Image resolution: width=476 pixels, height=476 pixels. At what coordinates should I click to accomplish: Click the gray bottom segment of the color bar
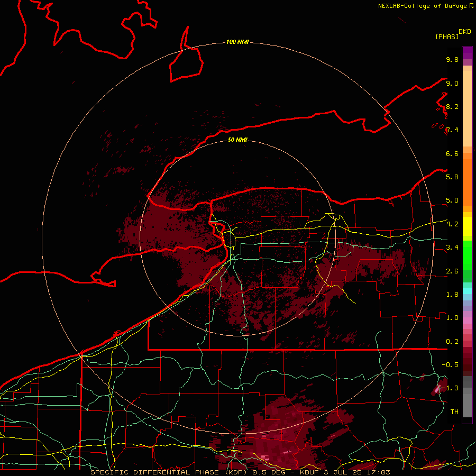[467, 405]
